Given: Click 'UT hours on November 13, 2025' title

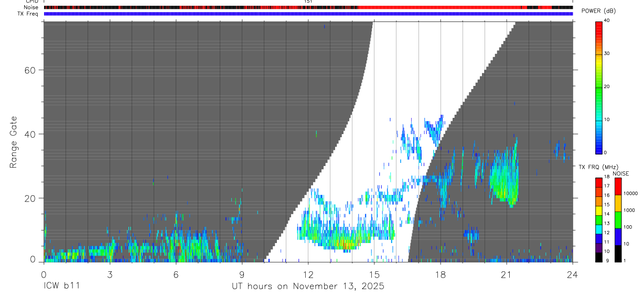Looking at the screenshot, I should pyautogui.click(x=308, y=287).
